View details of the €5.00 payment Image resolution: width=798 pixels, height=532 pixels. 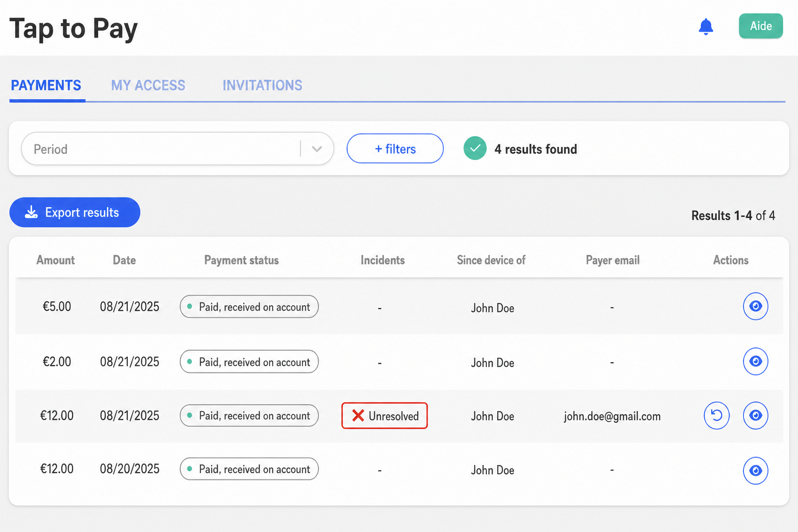[755, 306]
